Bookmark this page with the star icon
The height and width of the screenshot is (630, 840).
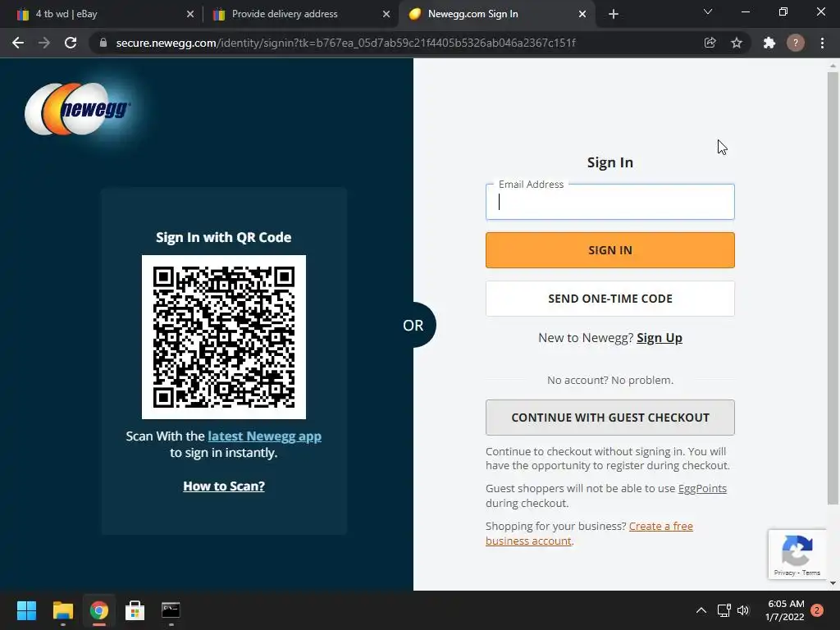[x=737, y=43]
